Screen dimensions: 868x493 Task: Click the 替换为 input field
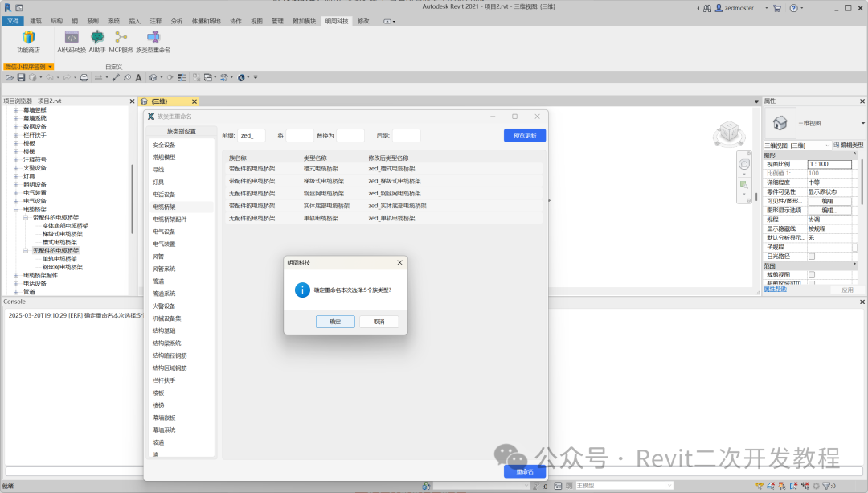click(350, 136)
